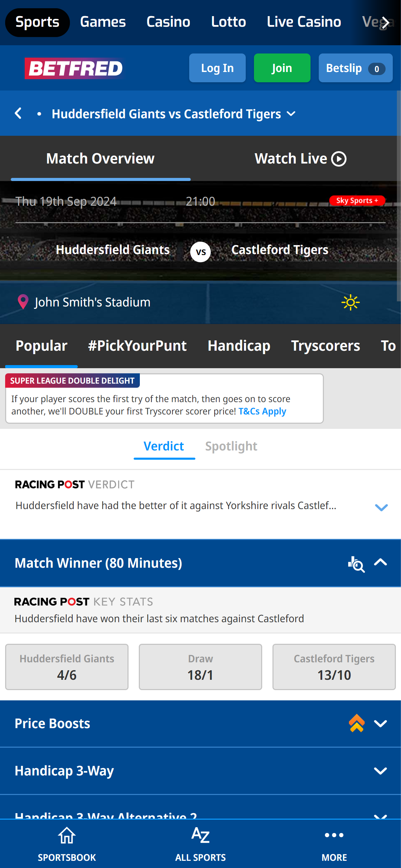401x868 pixels.
Task: Expand the Handicap 3-Way market
Action: pos(380,771)
